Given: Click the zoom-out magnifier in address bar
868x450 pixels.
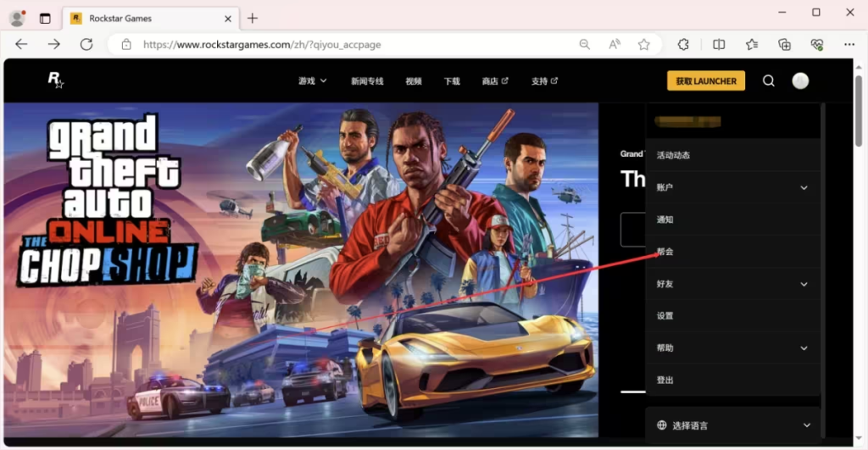Looking at the screenshot, I should pyautogui.click(x=584, y=44).
